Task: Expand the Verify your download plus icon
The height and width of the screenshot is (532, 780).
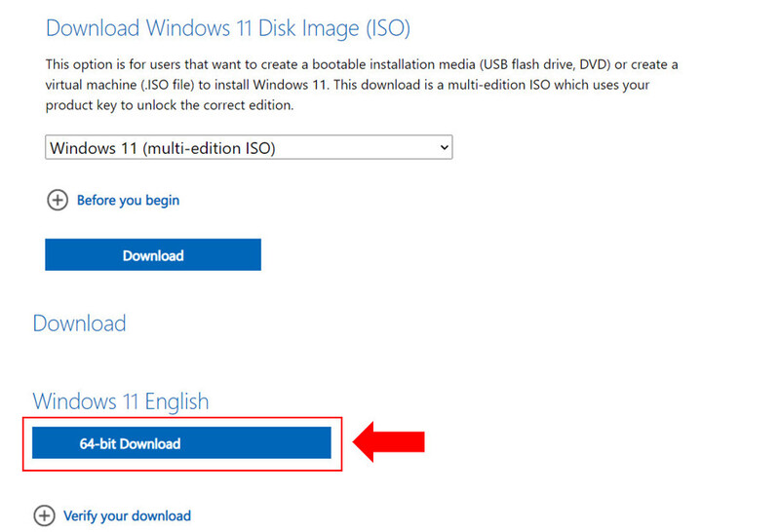Action: click(x=44, y=515)
